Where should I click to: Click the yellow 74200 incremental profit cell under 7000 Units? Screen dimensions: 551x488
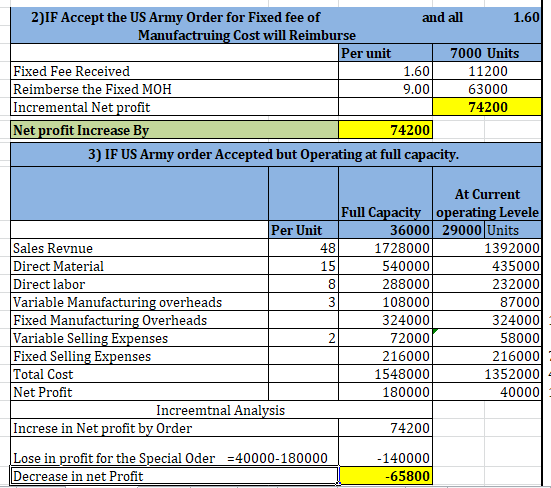487,107
